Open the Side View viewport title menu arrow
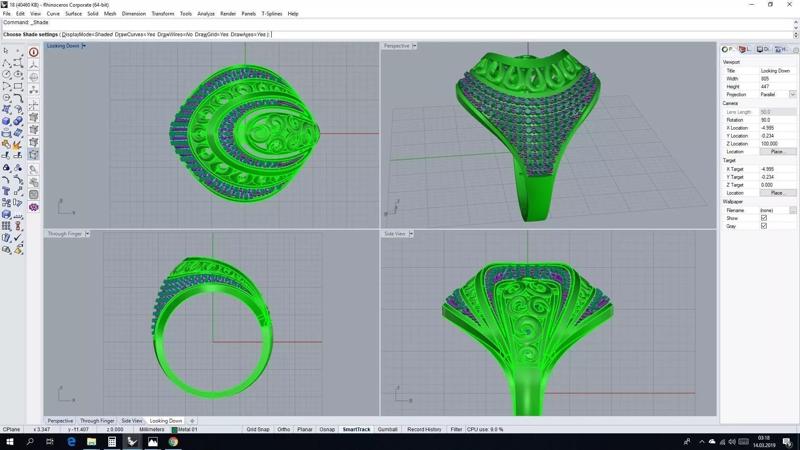The image size is (800, 450). [x=411, y=234]
